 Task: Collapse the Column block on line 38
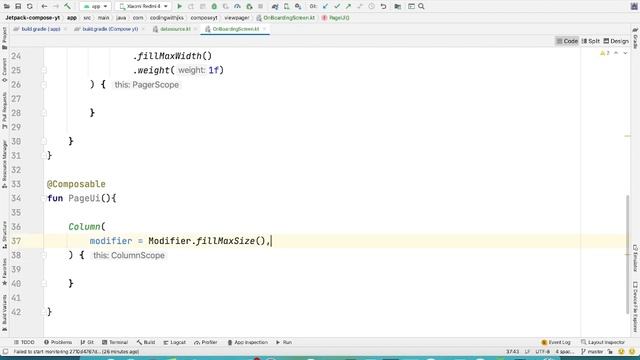click(44, 255)
